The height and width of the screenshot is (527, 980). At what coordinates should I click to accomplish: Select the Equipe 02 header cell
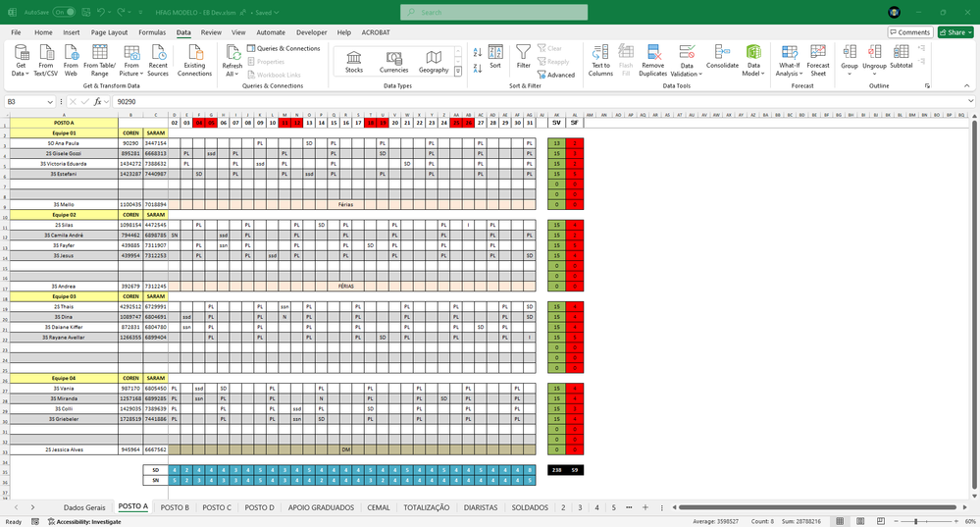click(x=64, y=214)
